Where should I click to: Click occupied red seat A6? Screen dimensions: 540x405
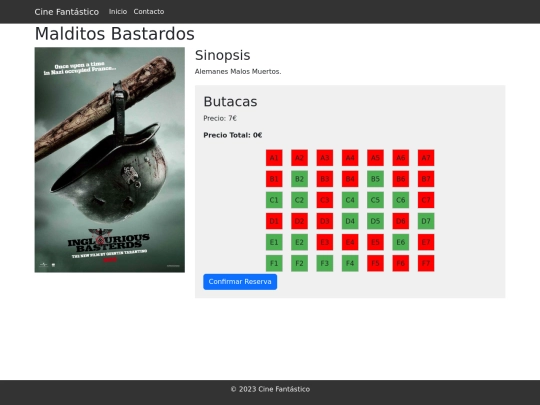click(401, 158)
